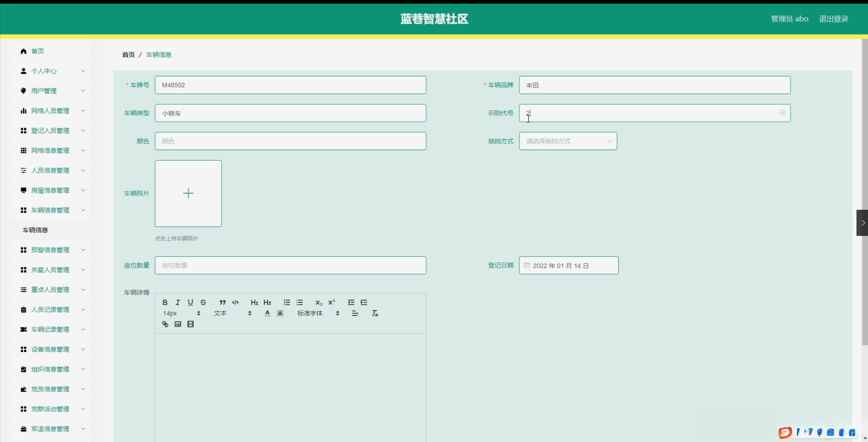
Task: Click the 管理员 abo account label
Action: coord(789,19)
